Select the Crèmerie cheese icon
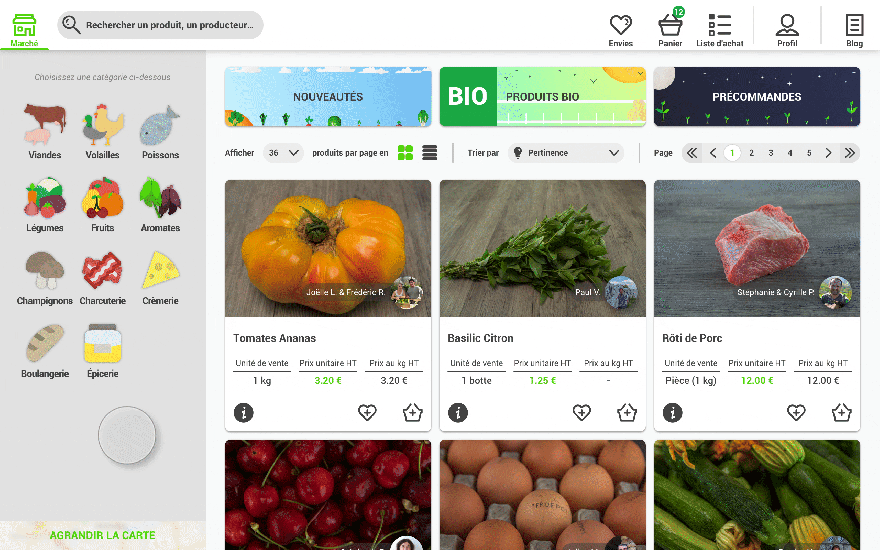Viewport: 880px width, 550px height. (x=161, y=270)
